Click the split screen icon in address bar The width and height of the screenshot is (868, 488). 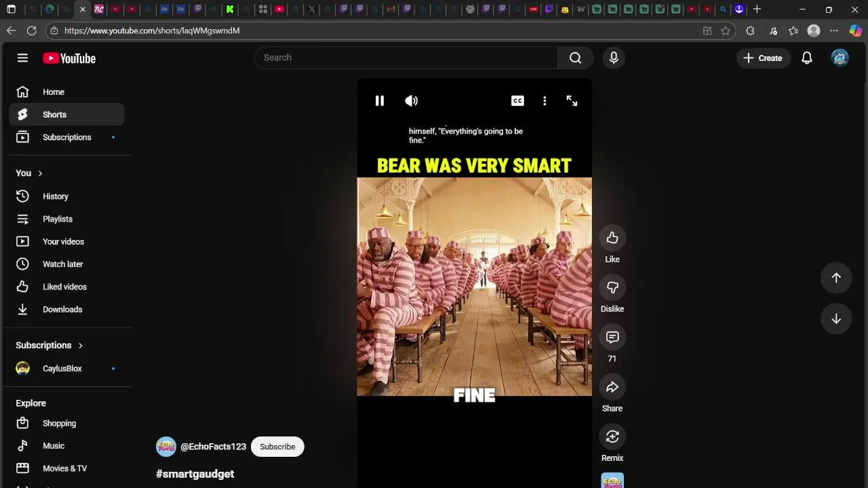(x=707, y=30)
